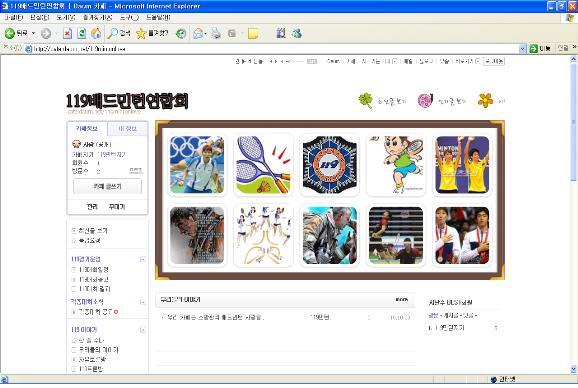This screenshot has width=578, height=388.
Task: Open the yellow shirt players thumbnail
Action: click(x=462, y=165)
